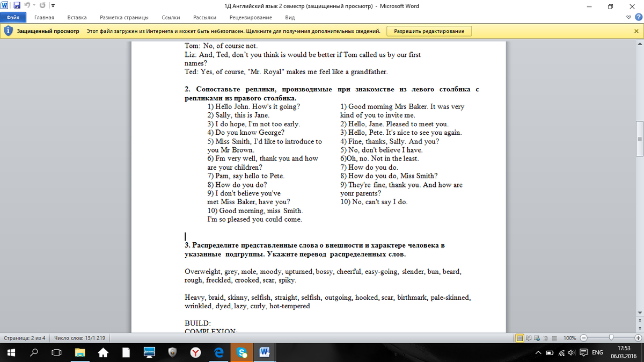
Task: Click the 100% zoom level button
Action: coord(569,338)
